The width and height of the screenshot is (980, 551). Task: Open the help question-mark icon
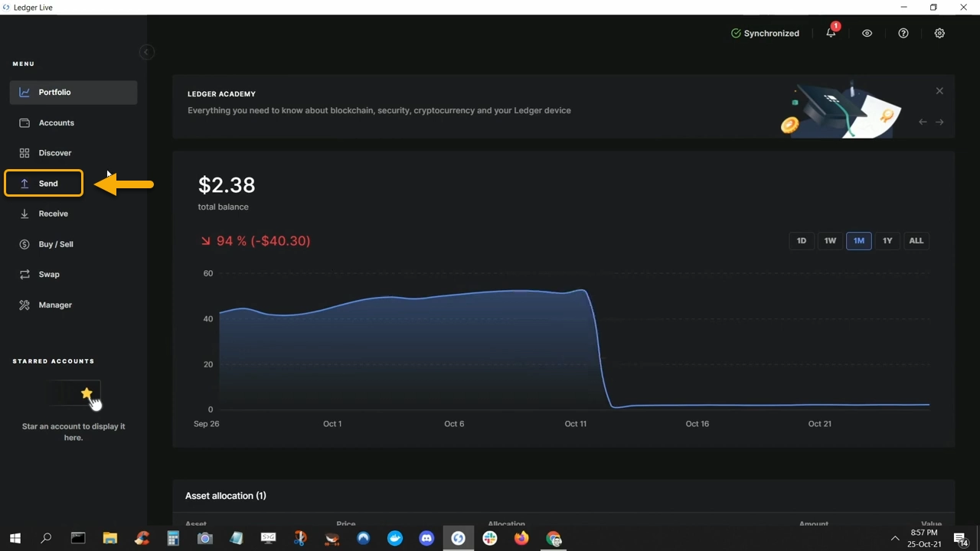point(903,34)
